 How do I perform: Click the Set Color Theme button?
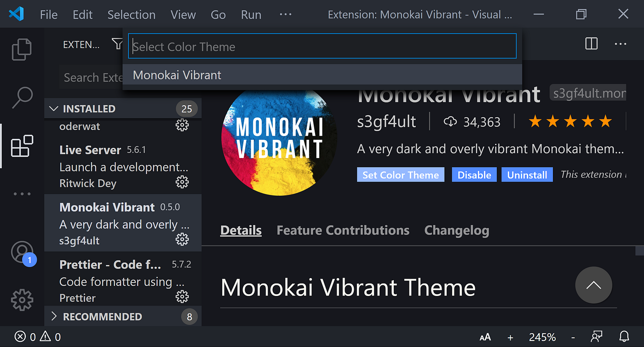[x=401, y=175]
